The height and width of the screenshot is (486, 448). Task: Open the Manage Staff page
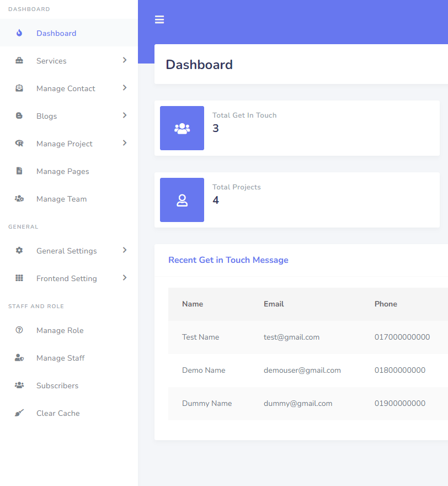tap(60, 358)
